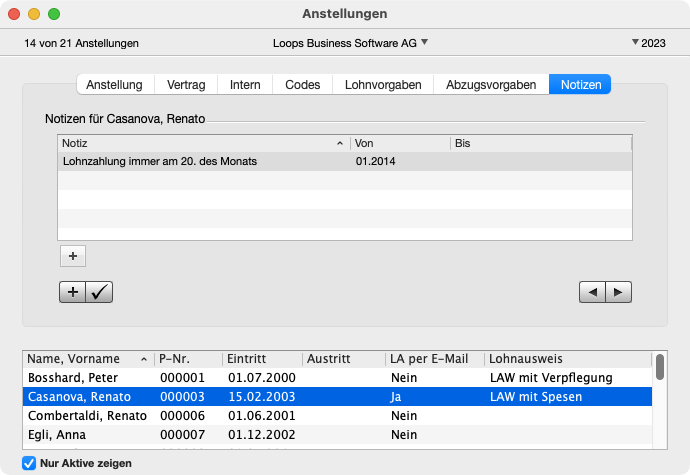Click the large plus button to add record
This screenshot has height=475, width=690.
[73, 292]
